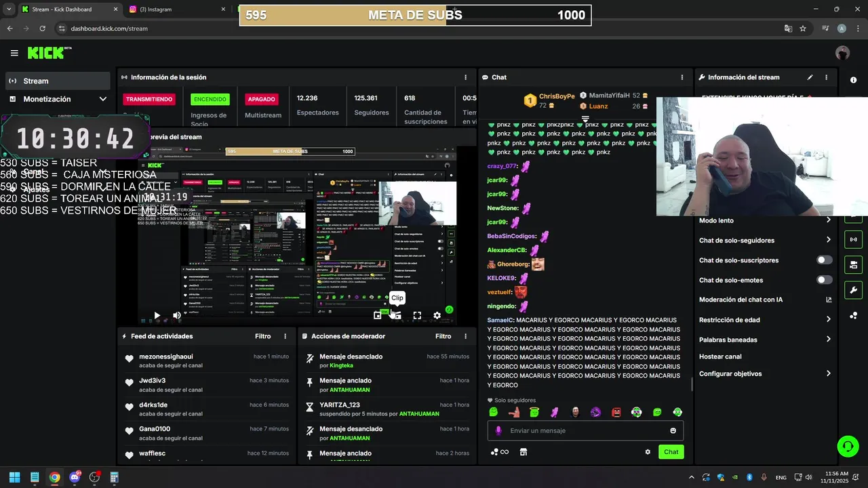Image resolution: width=868 pixels, height=488 pixels.
Task: Open session information three-dot menu
Action: [465, 77]
